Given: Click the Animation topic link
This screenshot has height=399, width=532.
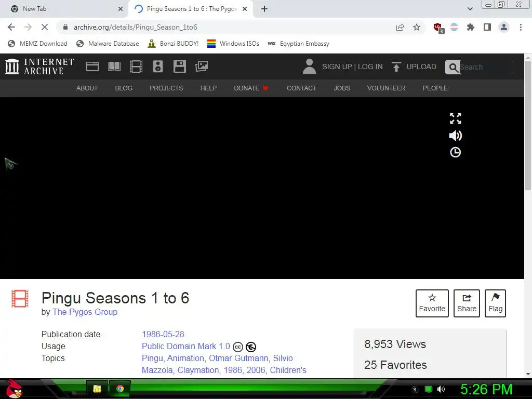Looking at the screenshot, I should click(x=185, y=358).
